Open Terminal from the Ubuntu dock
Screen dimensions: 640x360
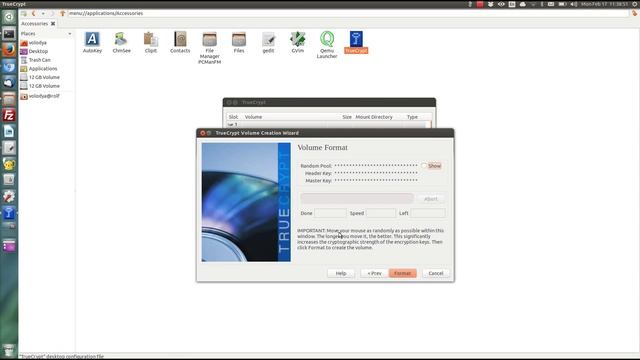click(x=9, y=34)
